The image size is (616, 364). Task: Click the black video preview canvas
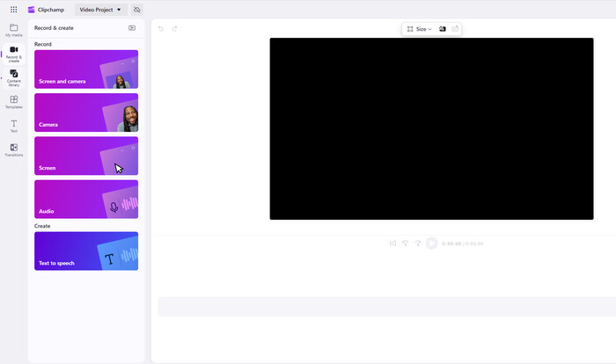431,128
